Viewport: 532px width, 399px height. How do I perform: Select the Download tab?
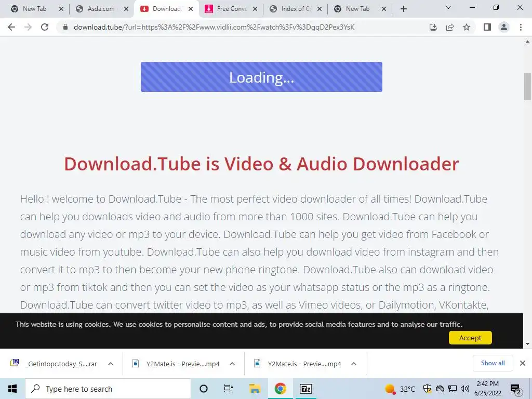pyautogui.click(x=166, y=9)
